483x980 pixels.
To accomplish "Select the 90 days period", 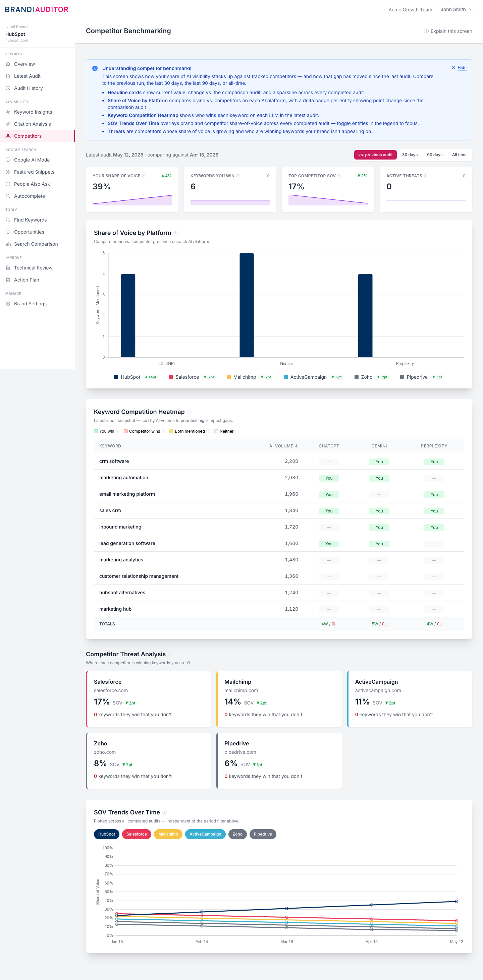I will click(x=435, y=155).
